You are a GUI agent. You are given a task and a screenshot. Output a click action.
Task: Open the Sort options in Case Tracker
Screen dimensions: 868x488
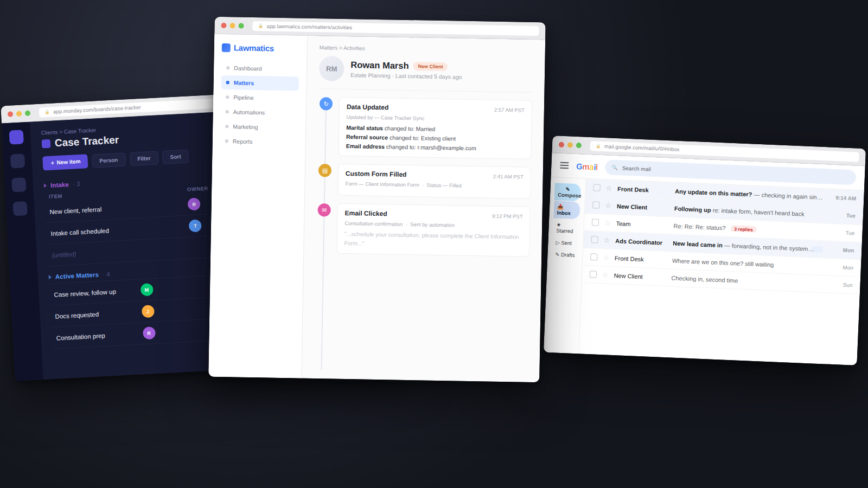point(175,157)
